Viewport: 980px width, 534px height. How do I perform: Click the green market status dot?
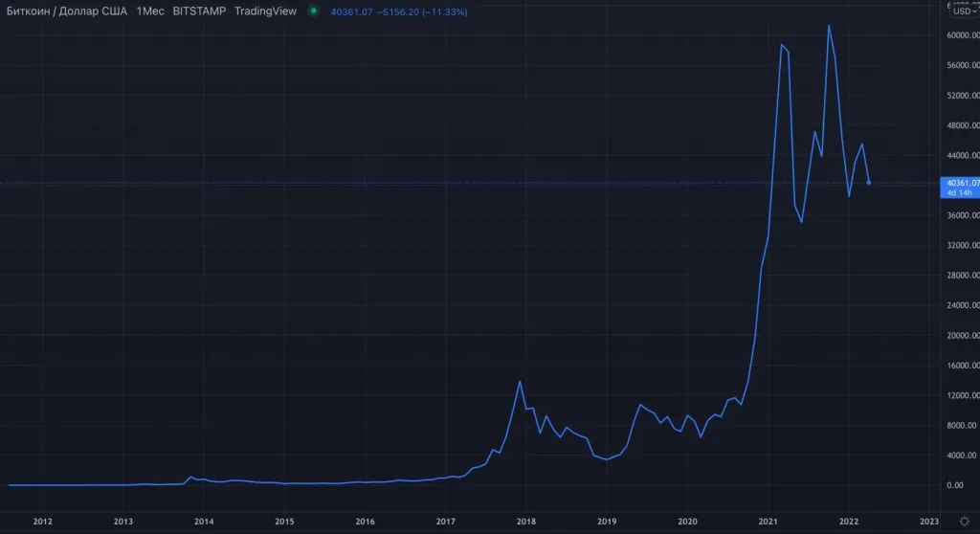pyautogui.click(x=314, y=11)
